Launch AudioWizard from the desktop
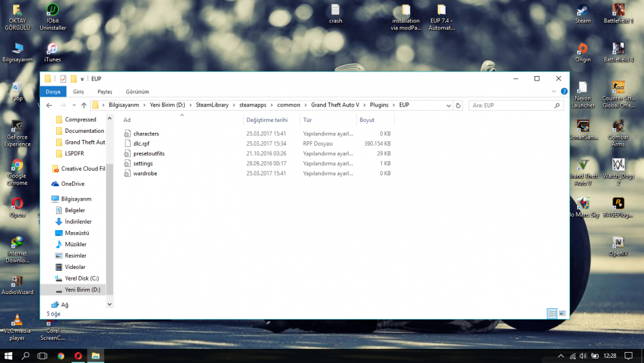This screenshot has height=363, width=644. (17, 284)
